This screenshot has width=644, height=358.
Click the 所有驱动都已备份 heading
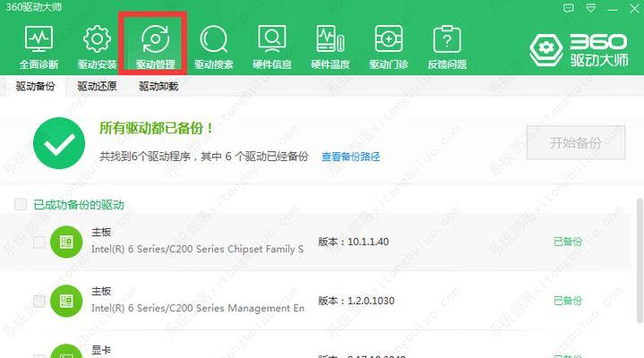pyautogui.click(x=156, y=128)
